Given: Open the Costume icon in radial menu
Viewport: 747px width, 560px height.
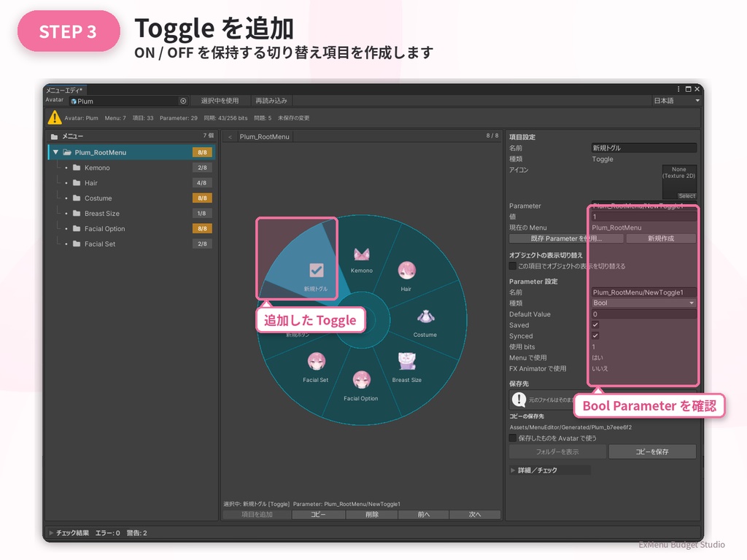Looking at the screenshot, I should (425, 316).
